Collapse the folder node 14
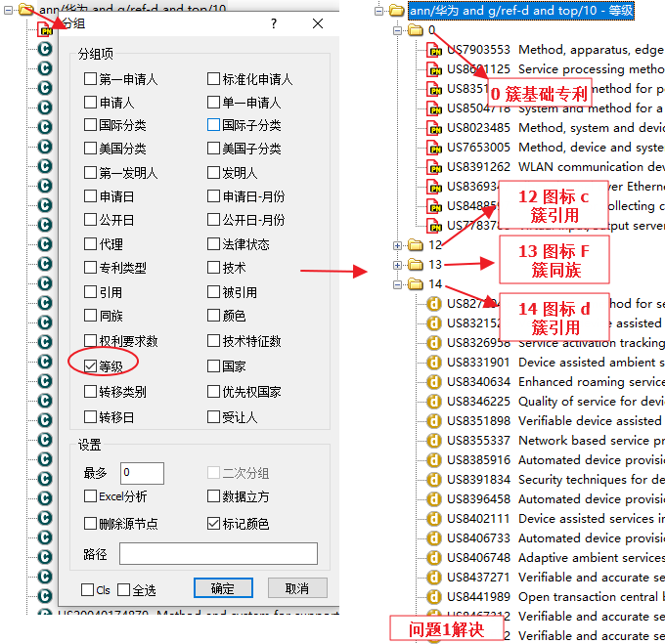The width and height of the screenshot is (665, 644). tap(398, 284)
